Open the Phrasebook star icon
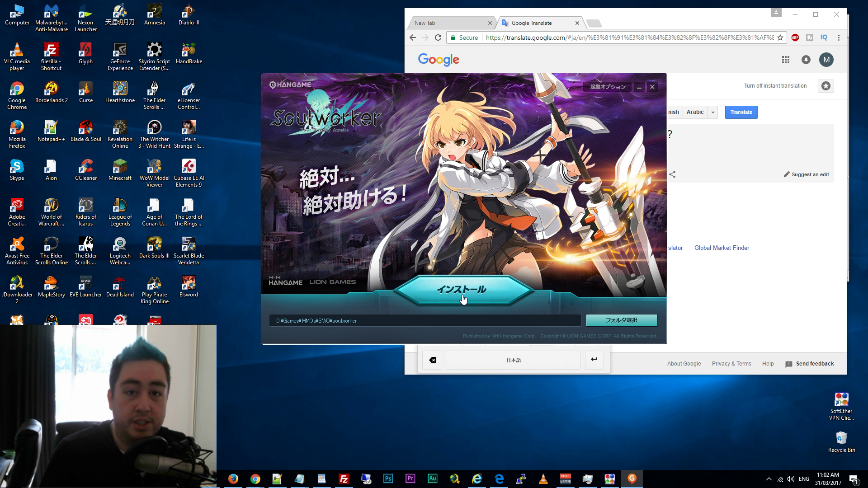Screen dimensions: 868x488 tap(826, 86)
